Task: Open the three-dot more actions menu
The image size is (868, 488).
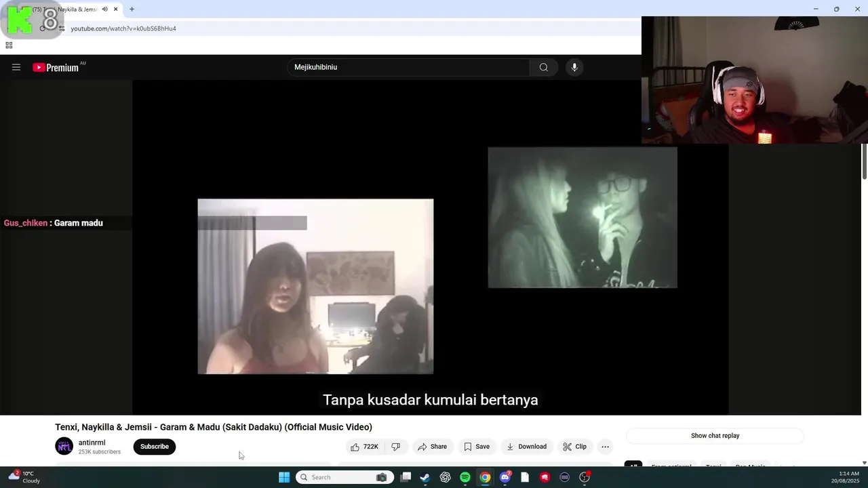Action: 605,447
